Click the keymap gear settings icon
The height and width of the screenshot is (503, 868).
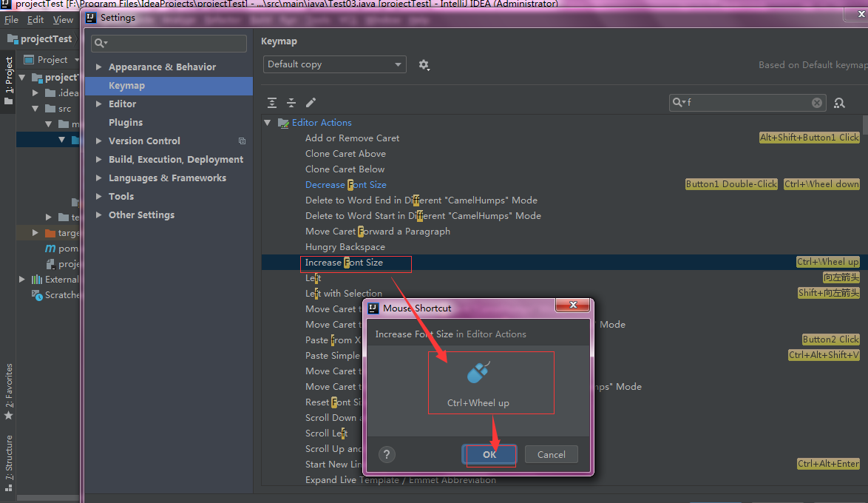tap(424, 65)
